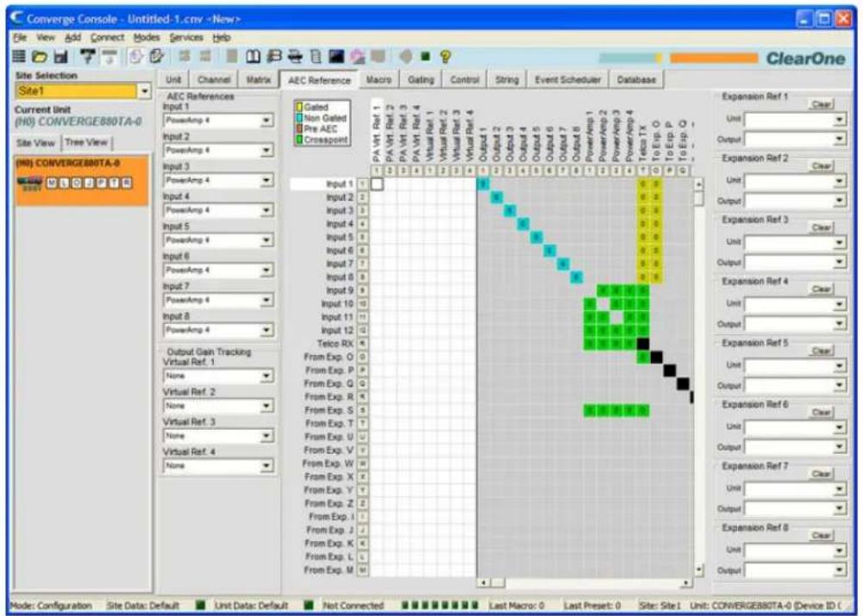Image resolution: width=863 pixels, height=616 pixels.
Task: Open the Virtual Ref. 4 gain tracking dropdown
Action: tap(266, 466)
